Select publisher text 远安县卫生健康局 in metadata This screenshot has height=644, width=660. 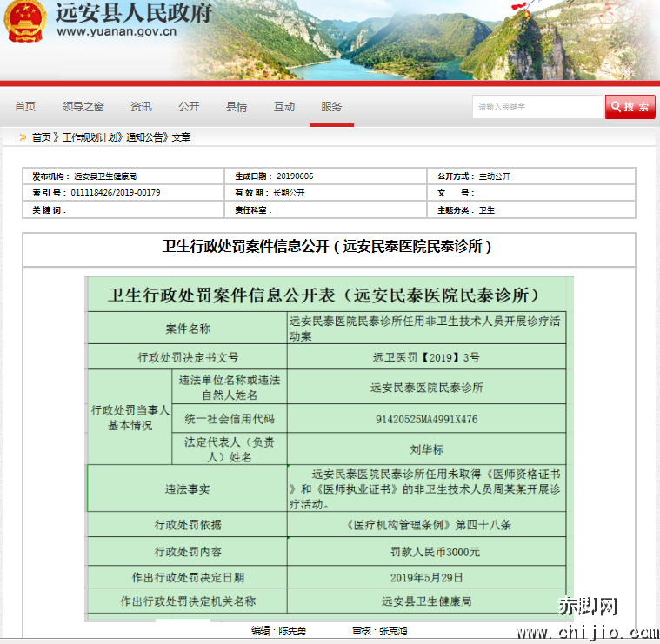point(105,176)
